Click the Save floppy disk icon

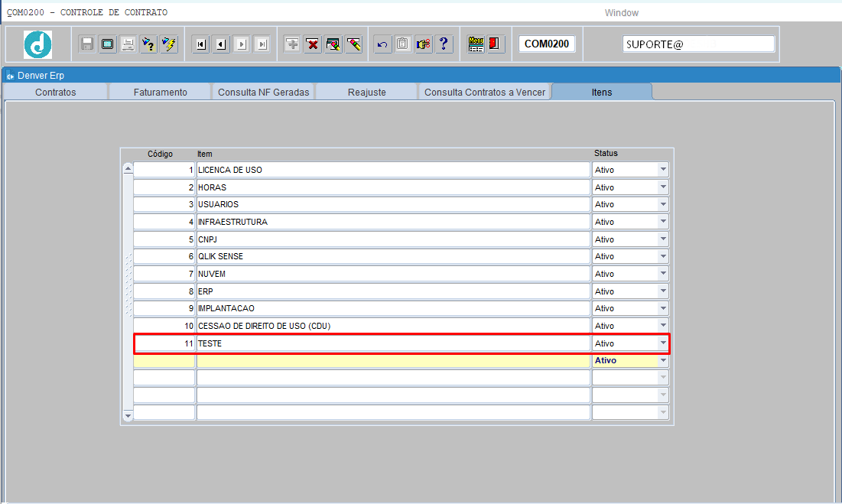[x=87, y=44]
